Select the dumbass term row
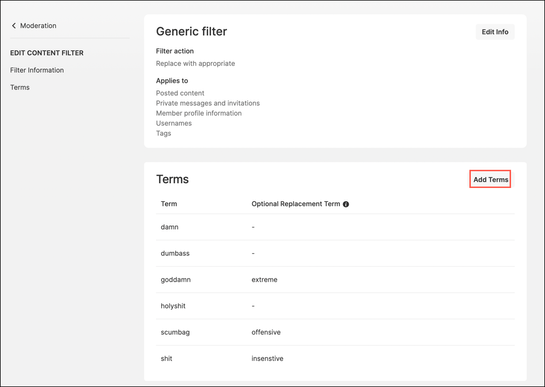545x387 pixels. pos(335,253)
